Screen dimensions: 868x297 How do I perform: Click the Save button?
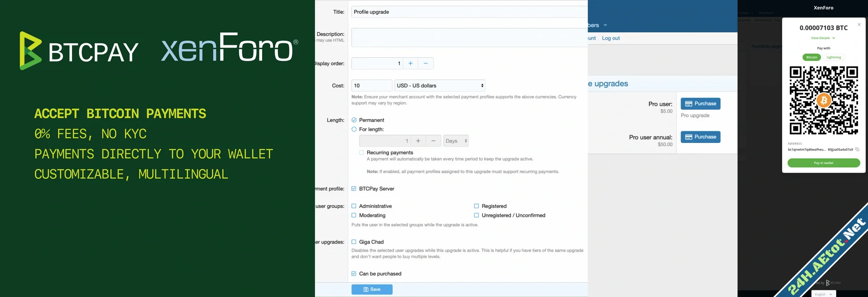tap(372, 289)
